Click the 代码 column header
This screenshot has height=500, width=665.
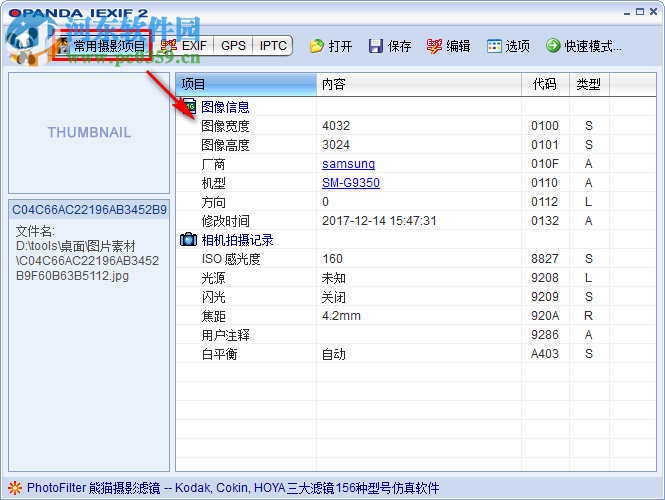click(545, 84)
